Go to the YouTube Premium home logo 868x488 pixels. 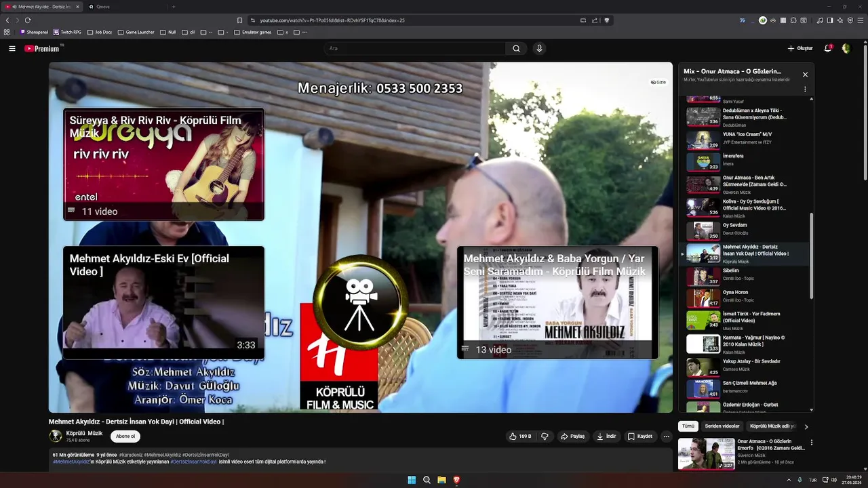tap(43, 49)
